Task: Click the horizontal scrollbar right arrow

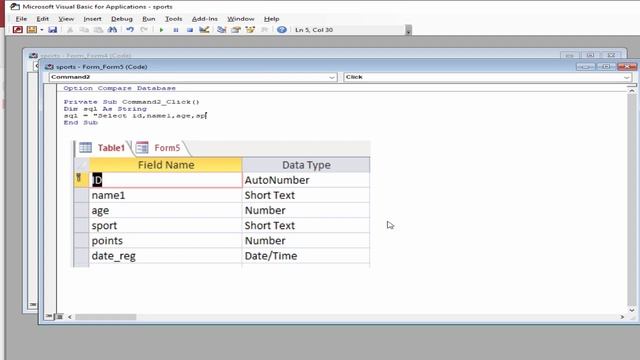Action: (622, 317)
